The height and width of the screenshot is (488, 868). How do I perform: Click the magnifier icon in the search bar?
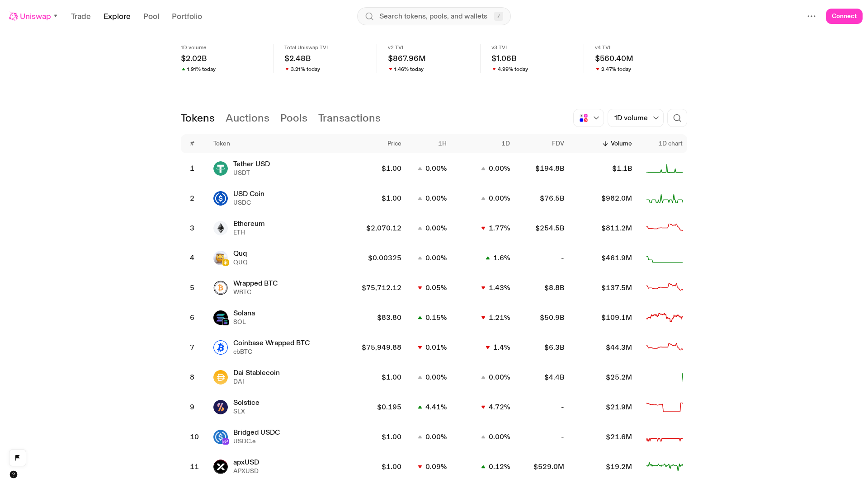[x=369, y=16]
